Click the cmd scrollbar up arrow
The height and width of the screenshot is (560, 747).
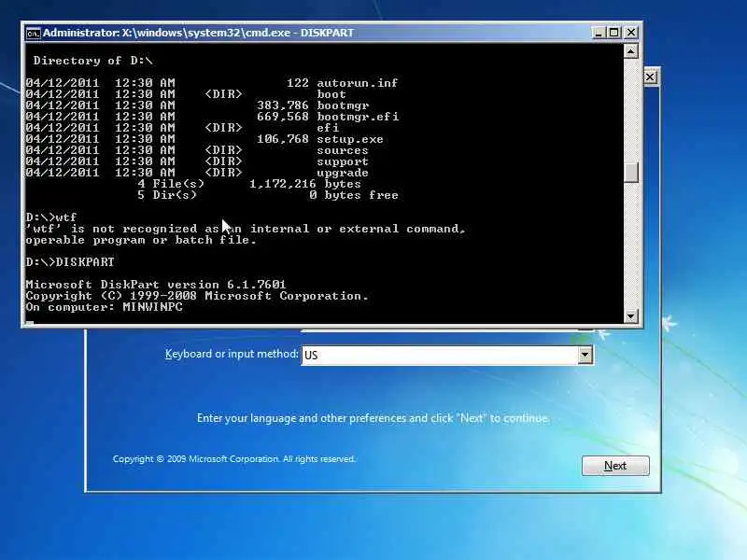(631, 51)
